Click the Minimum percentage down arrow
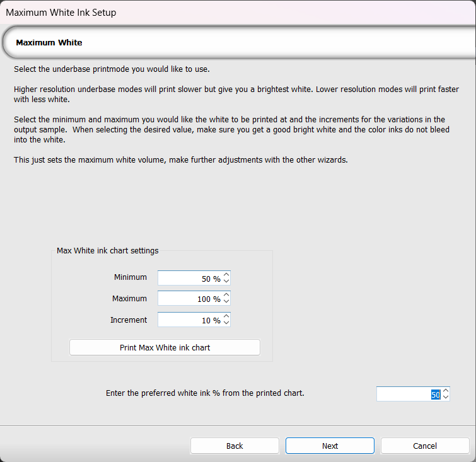Image resolution: width=476 pixels, height=462 pixels. [x=227, y=282]
